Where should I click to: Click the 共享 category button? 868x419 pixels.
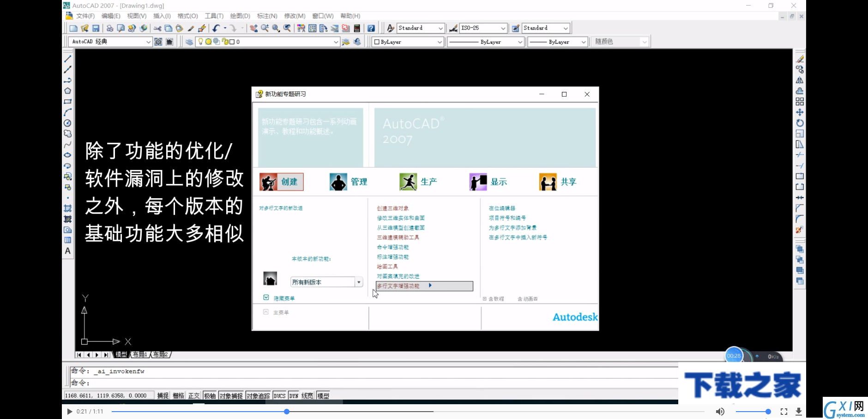point(558,182)
